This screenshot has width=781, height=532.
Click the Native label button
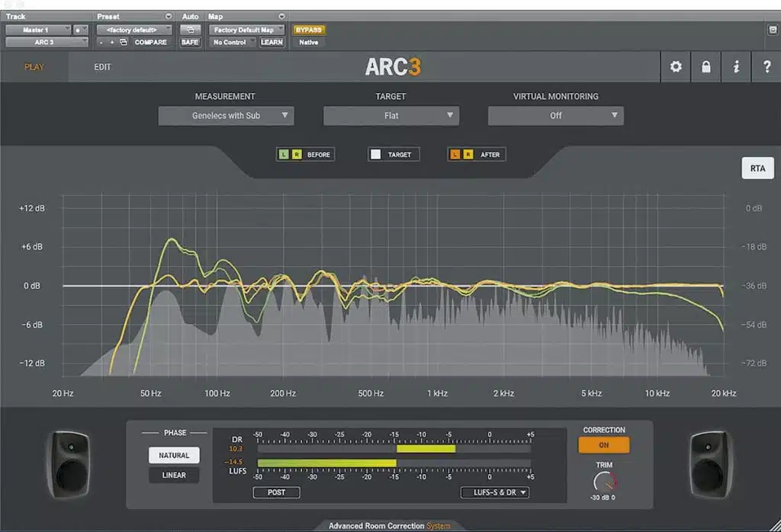pyautogui.click(x=309, y=43)
